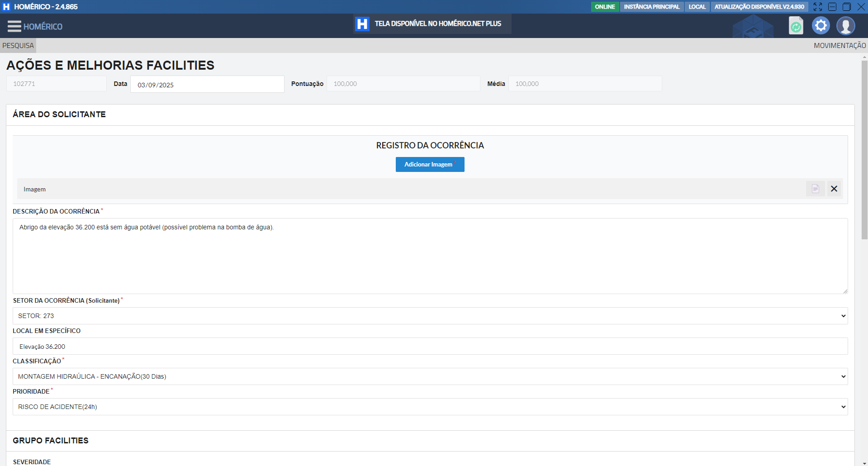
Task: Click into the Data field showing 03/09/2025
Action: (207, 85)
